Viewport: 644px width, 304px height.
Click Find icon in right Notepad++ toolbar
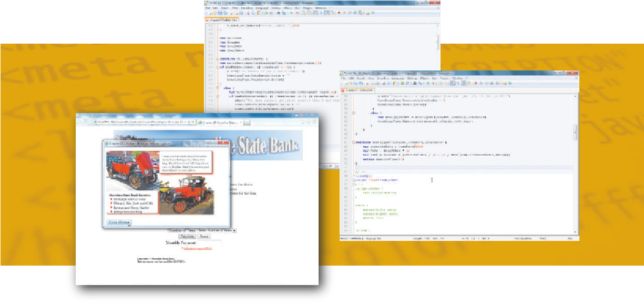414,83
